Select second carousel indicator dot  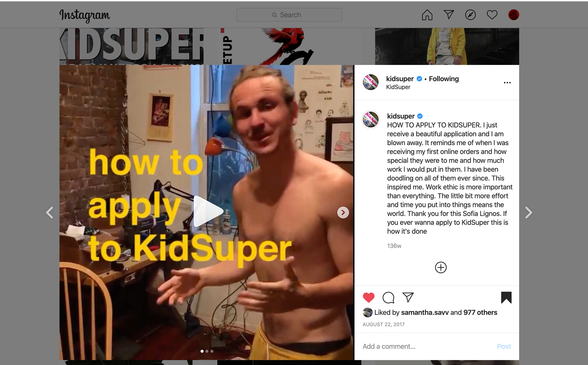tap(207, 351)
